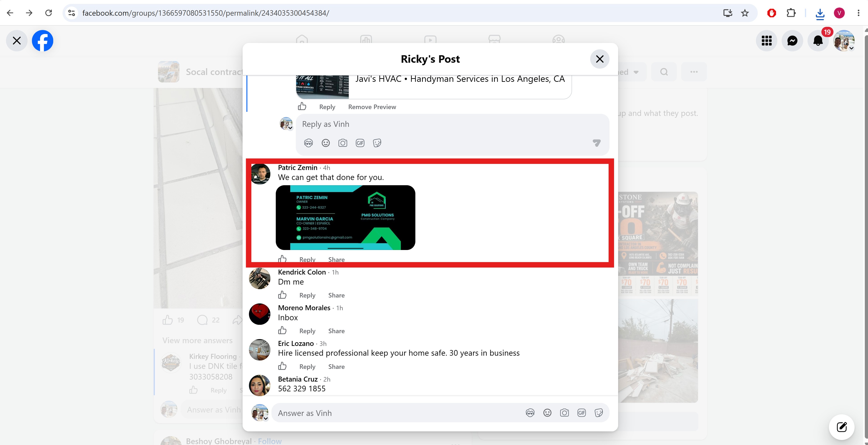868x445 pixels.
Task: Share Kendrick Colon's comment
Action: click(336, 295)
